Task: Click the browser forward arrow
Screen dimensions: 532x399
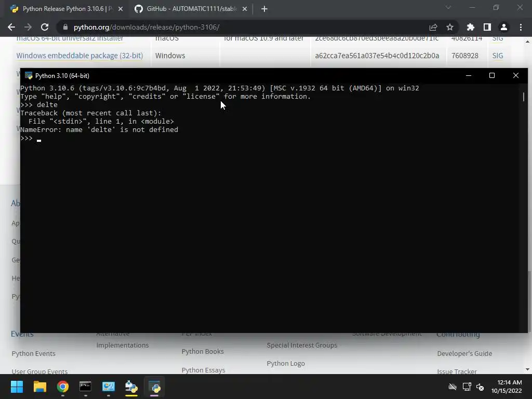Action: coord(28,27)
